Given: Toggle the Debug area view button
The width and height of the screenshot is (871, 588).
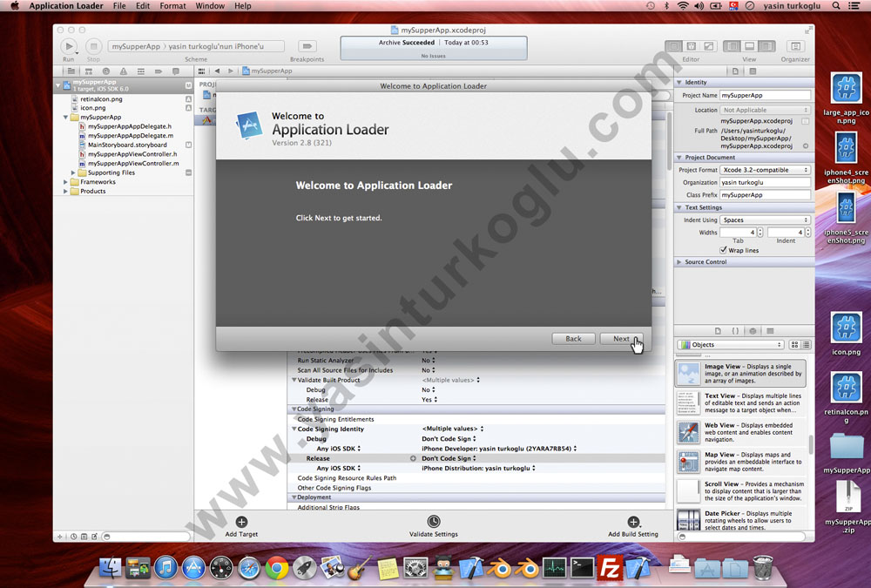Looking at the screenshot, I should coord(749,46).
